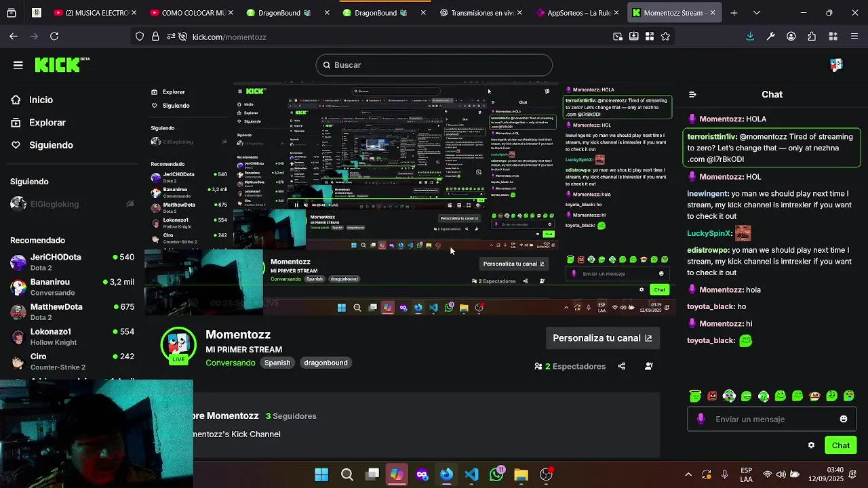Open the Conversando category link
Image resolution: width=868 pixels, height=488 pixels.
click(231, 363)
